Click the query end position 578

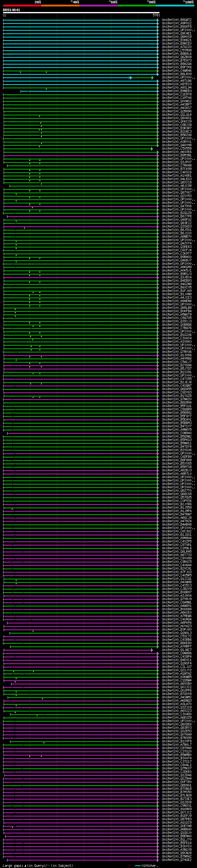pyautogui.click(x=155, y=15)
